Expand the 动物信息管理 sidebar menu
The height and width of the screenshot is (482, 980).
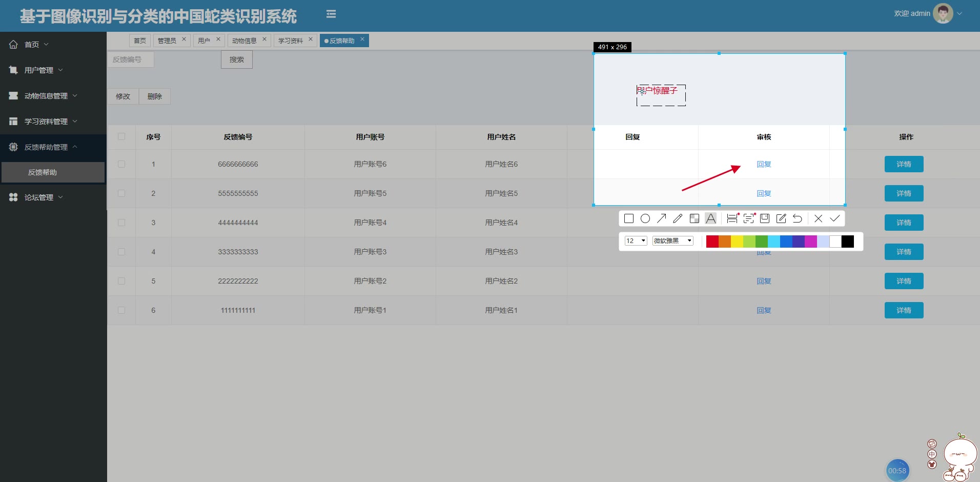pyautogui.click(x=53, y=96)
